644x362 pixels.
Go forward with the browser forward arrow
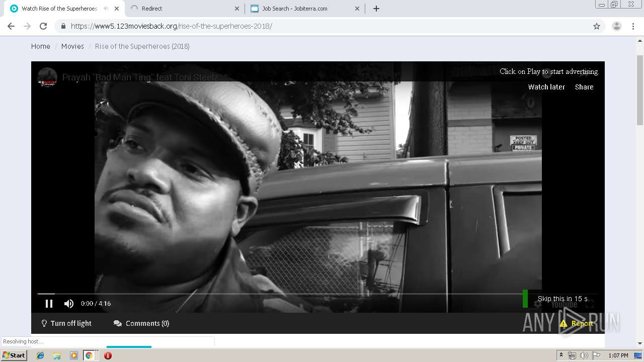pyautogui.click(x=27, y=26)
